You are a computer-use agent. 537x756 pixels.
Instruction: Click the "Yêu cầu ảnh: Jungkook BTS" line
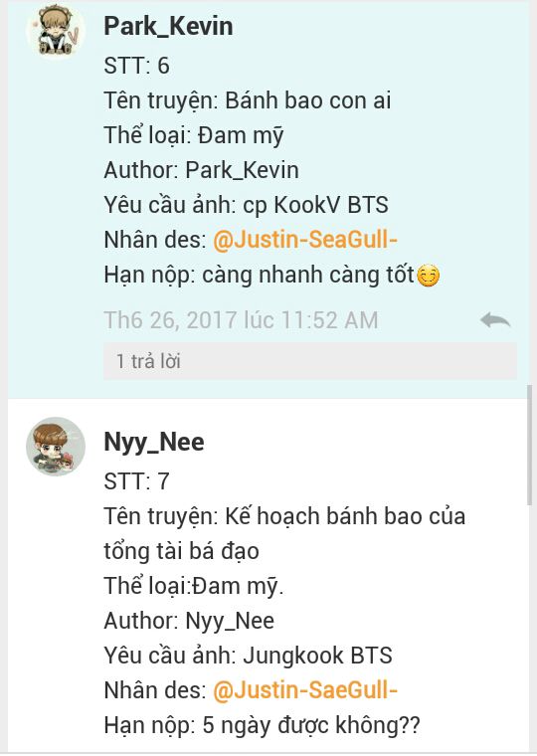248,656
